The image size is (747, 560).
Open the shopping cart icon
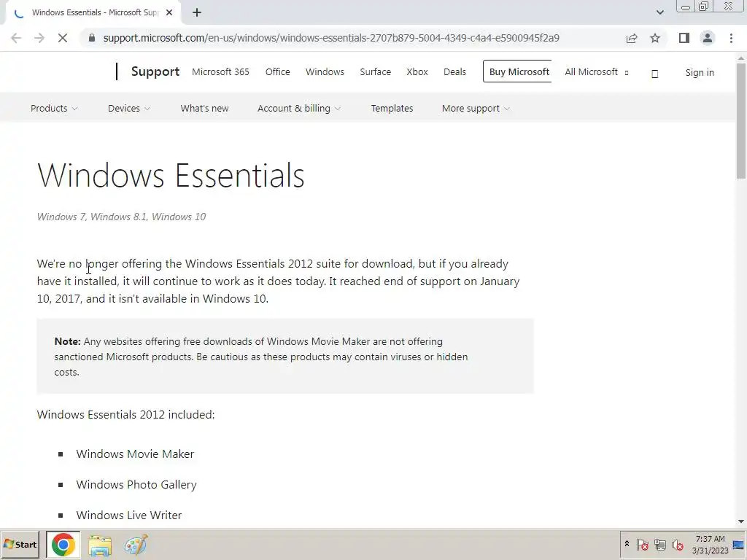pyautogui.click(x=654, y=74)
